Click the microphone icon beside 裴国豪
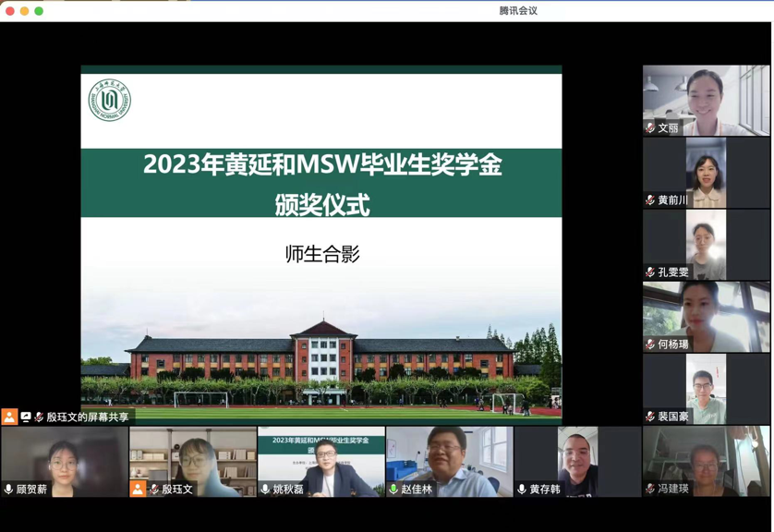This screenshot has width=774, height=532. click(650, 417)
